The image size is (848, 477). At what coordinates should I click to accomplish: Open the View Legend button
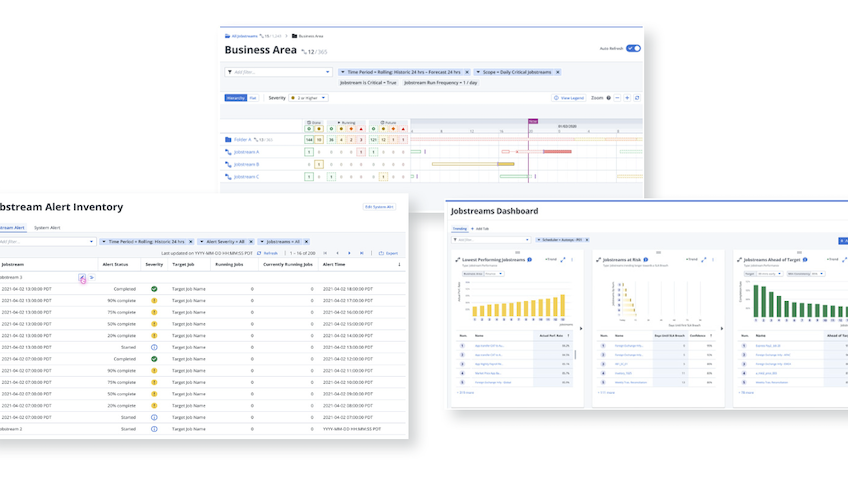click(x=569, y=98)
